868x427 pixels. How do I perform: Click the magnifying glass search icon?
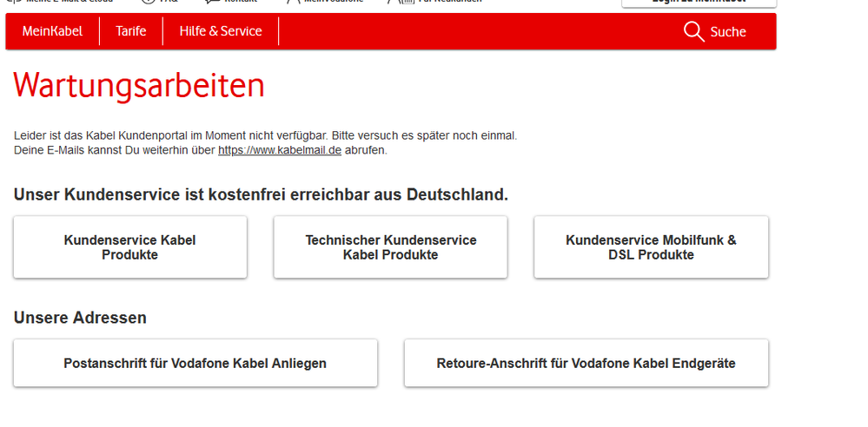(x=693, y=31)
